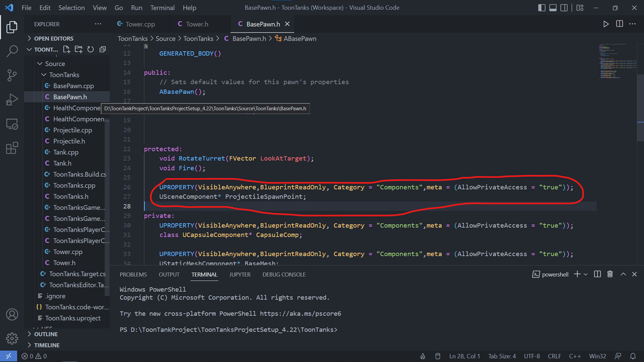Click the flame icon in status bar

click(x=423, y=356)
